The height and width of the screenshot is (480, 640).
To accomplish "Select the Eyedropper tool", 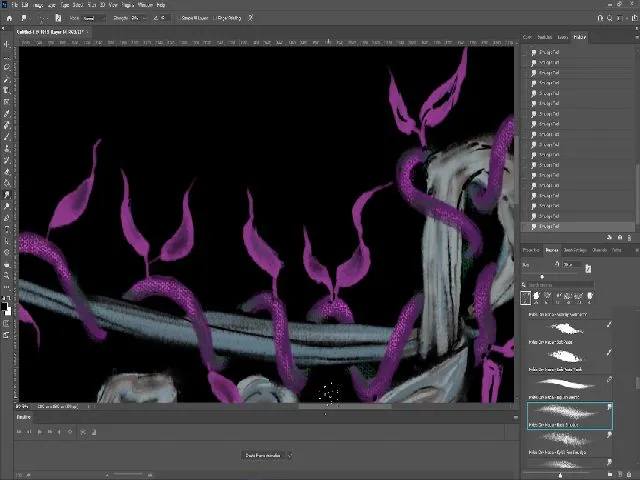I will coord(7,113).
